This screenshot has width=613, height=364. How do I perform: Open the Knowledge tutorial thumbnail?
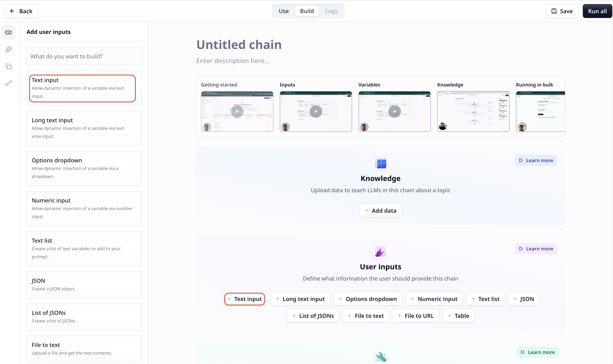(x=473, y=111)
